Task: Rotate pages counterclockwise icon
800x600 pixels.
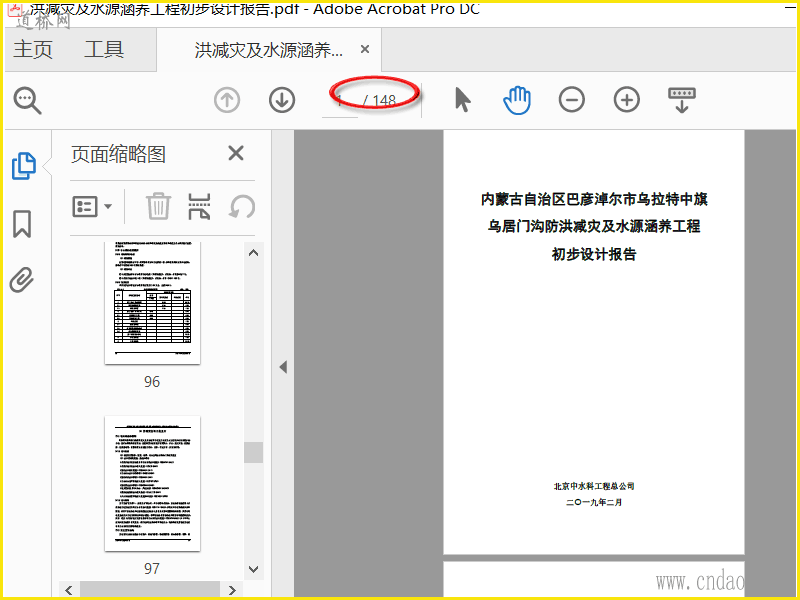Action: (x=242, y=206)
